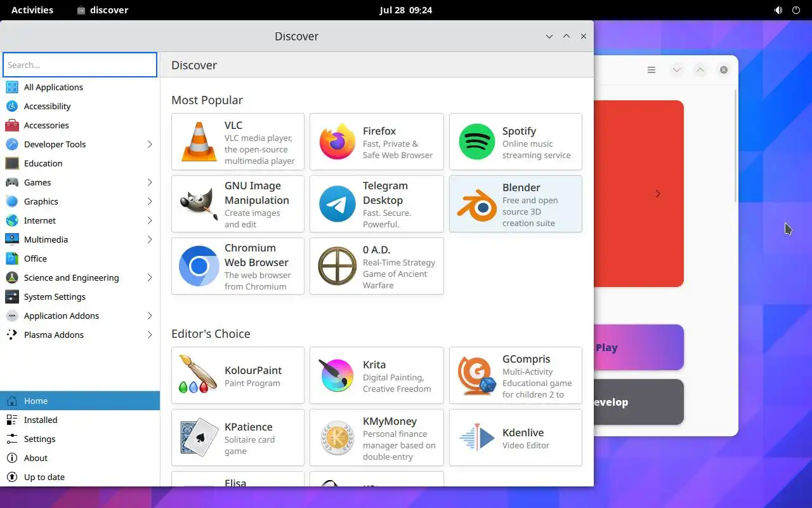The height and width of the screenshot is (508, 812).
Task: Select System Settings category label
Action: 55,297
